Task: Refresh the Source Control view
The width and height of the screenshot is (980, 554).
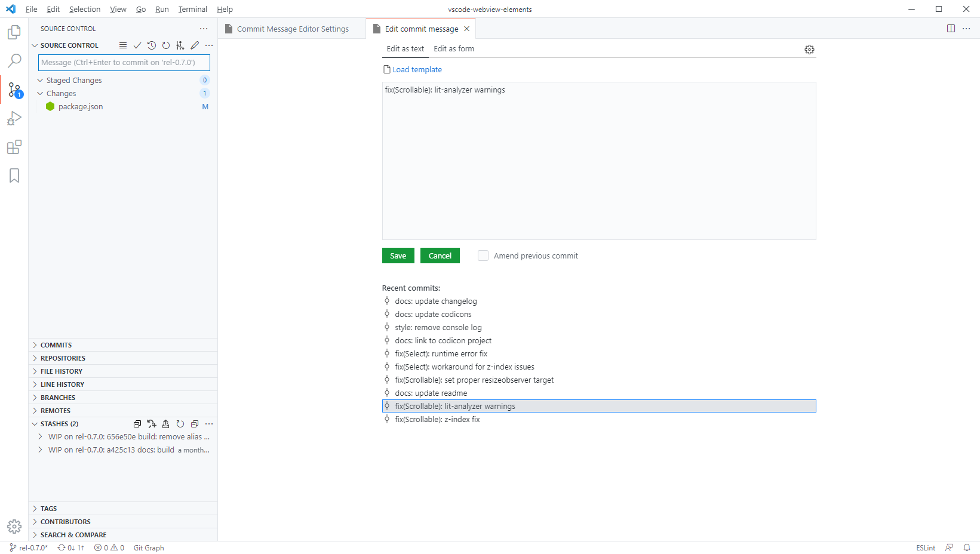Action: pos(165,45)
